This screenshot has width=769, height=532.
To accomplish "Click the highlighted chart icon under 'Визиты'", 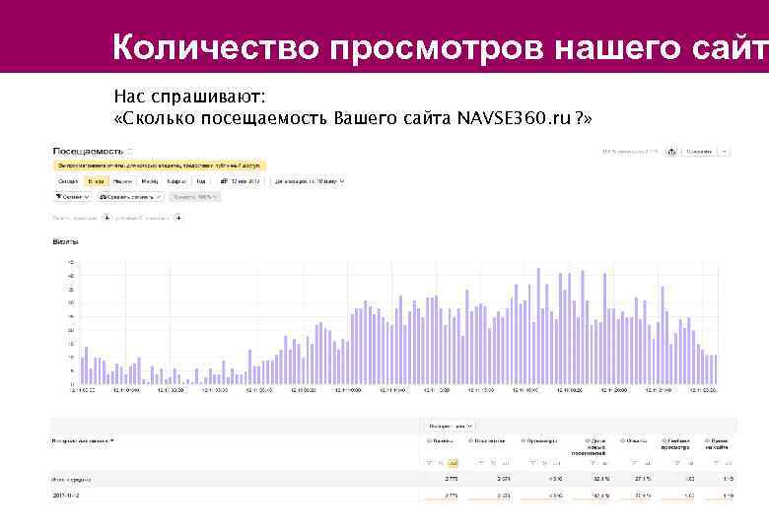I will 454,462.
